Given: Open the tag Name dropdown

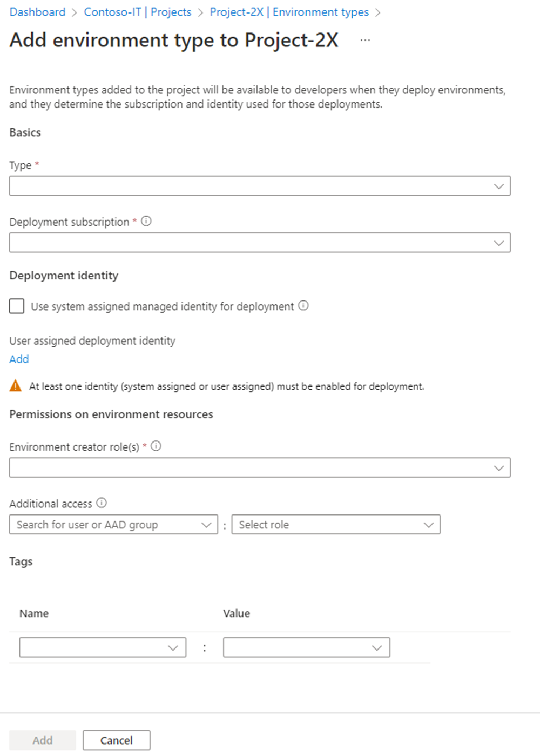Looking at the screenshot, I should [103, 647].
